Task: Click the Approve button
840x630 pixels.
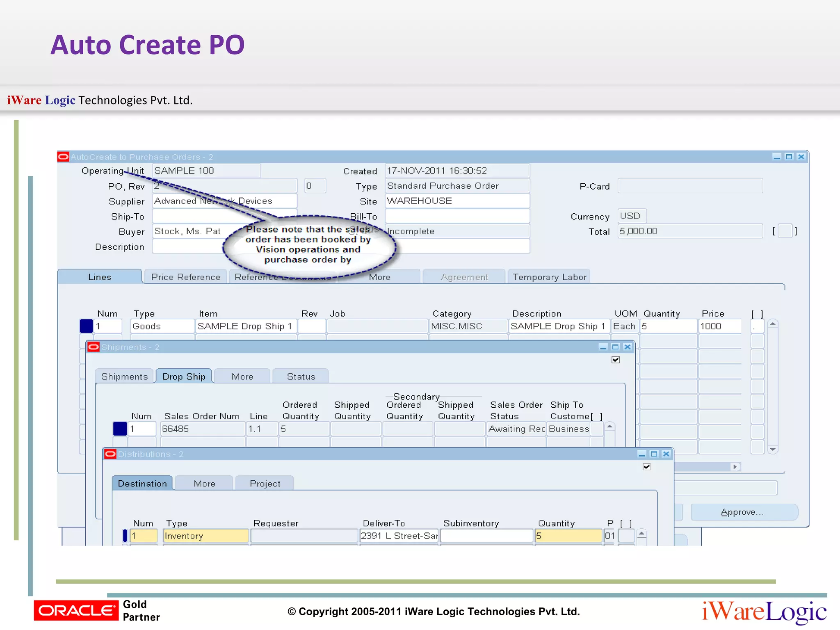Action: tap(744, 512)
